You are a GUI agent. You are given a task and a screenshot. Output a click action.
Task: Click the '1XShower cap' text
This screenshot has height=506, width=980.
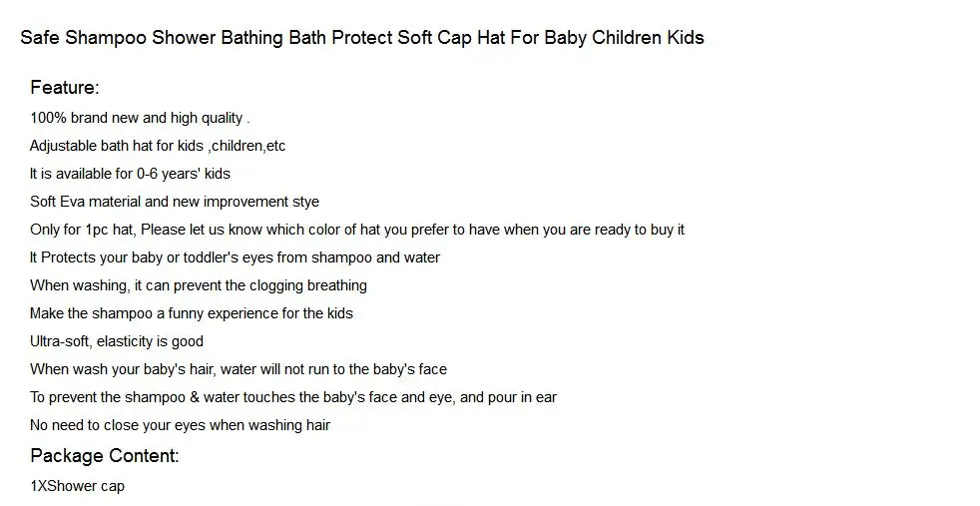78,486
